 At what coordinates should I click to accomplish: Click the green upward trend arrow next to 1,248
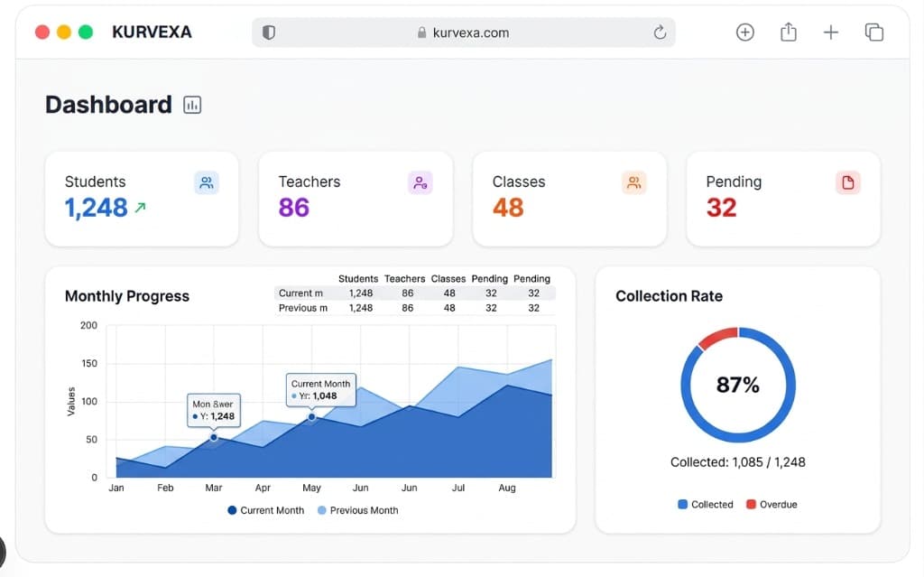[140, 208]
